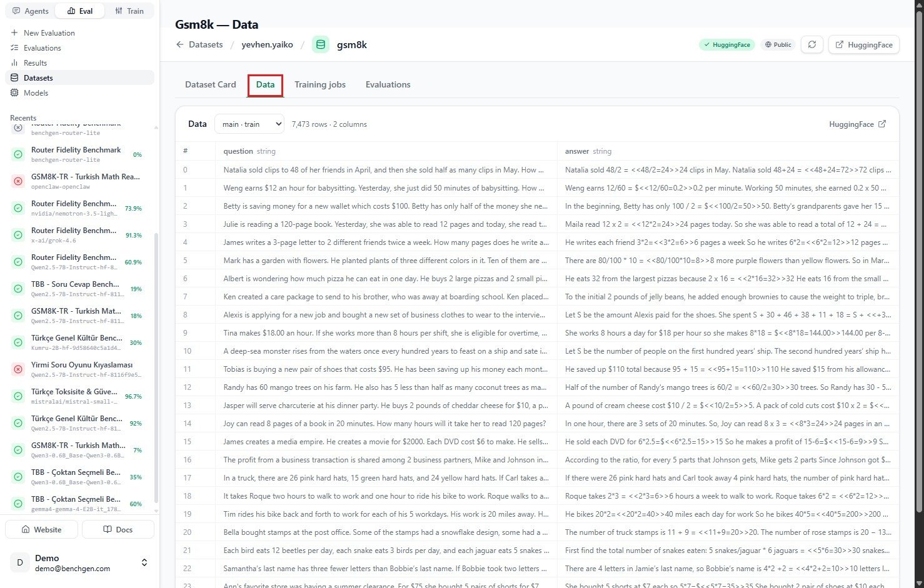Select the Data tab
924x588 pixels.
tap(265, 85)
